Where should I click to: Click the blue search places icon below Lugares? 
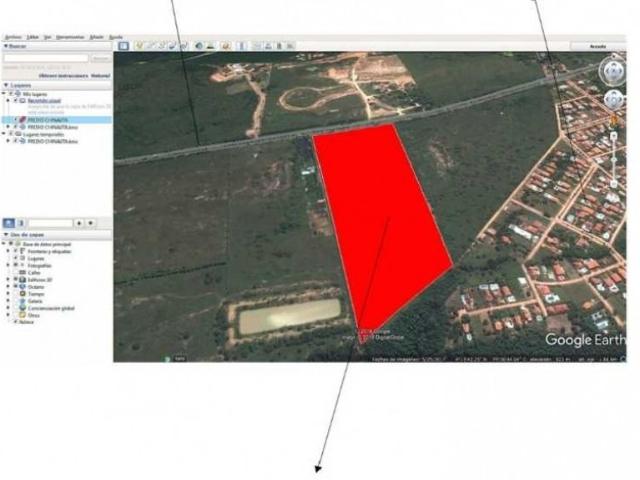(x=9, y=223)
